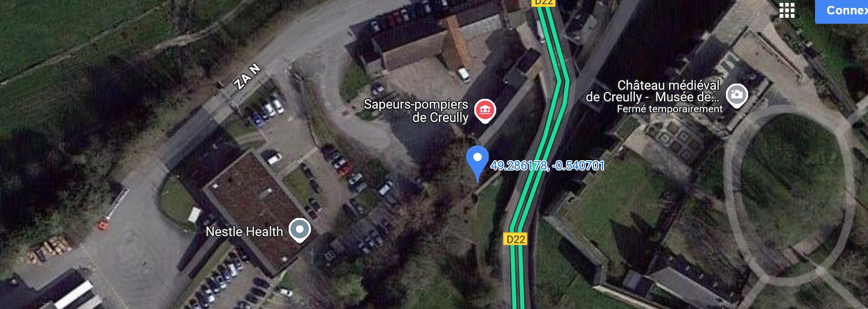Open the Sapeurs-pompiers de Creully label
The width and height of the screenshot is (868, 309).
coord(416,111)
